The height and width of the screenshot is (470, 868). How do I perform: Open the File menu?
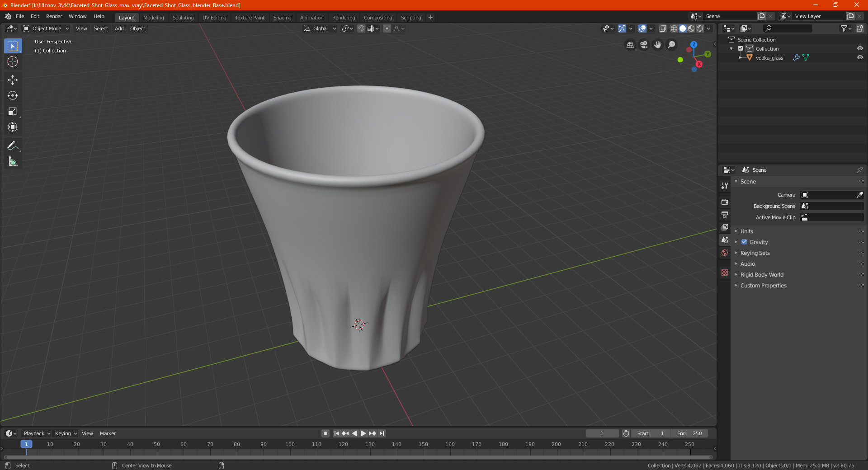(20, 16)
